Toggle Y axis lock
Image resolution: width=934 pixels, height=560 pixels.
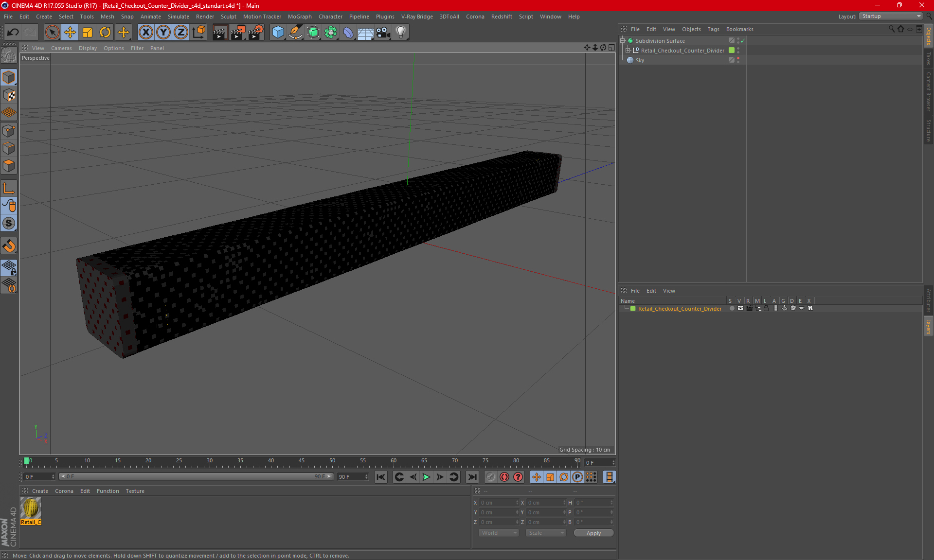pyautogui.click(x=163, y=33)
